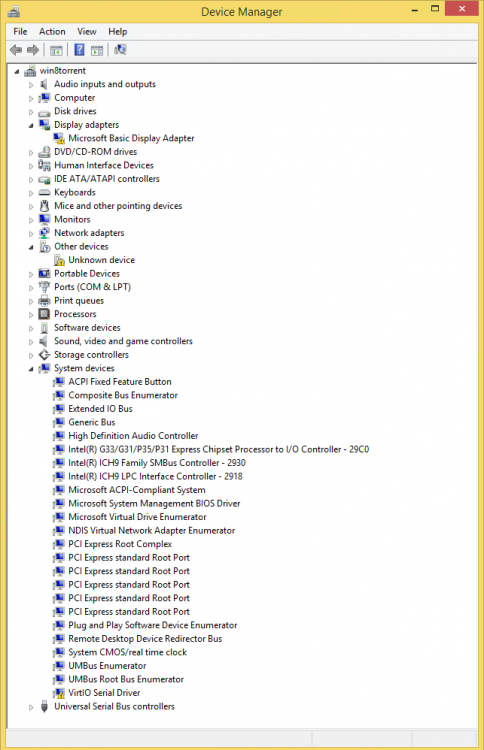
Task: Click the Keyboards category icon
Action: [x=44, y=192]
